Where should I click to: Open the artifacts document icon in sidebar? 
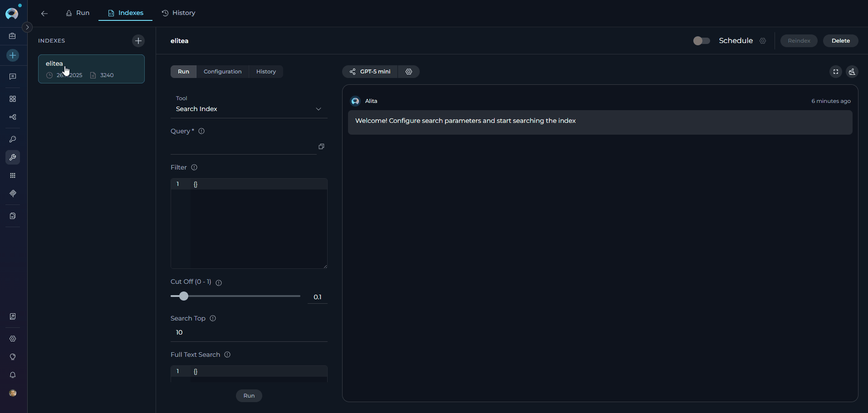[12, 216]
